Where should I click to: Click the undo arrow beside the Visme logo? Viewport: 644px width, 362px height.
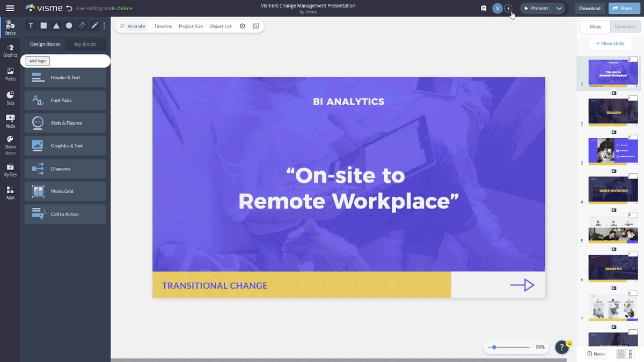[69, 9]
